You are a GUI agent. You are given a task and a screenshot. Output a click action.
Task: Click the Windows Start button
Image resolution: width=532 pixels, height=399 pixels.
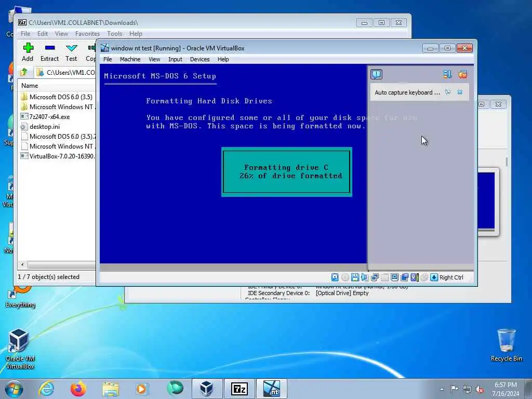[14, 389]
